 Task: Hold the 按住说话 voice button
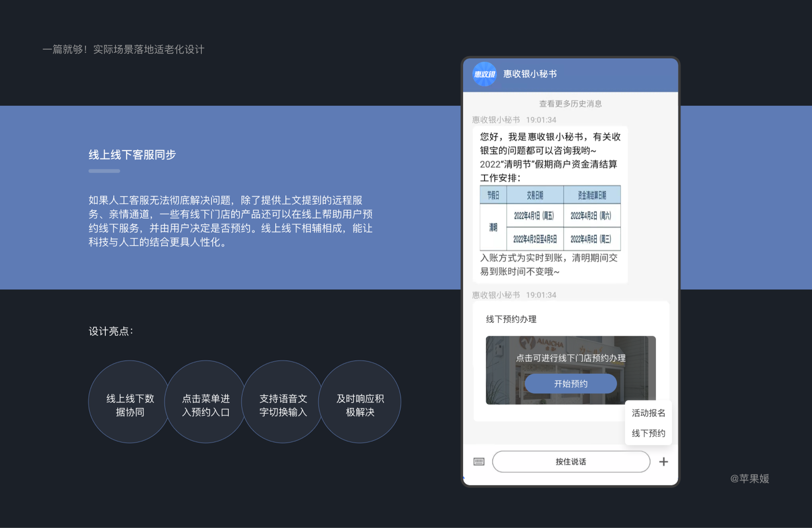pos(571,462)
